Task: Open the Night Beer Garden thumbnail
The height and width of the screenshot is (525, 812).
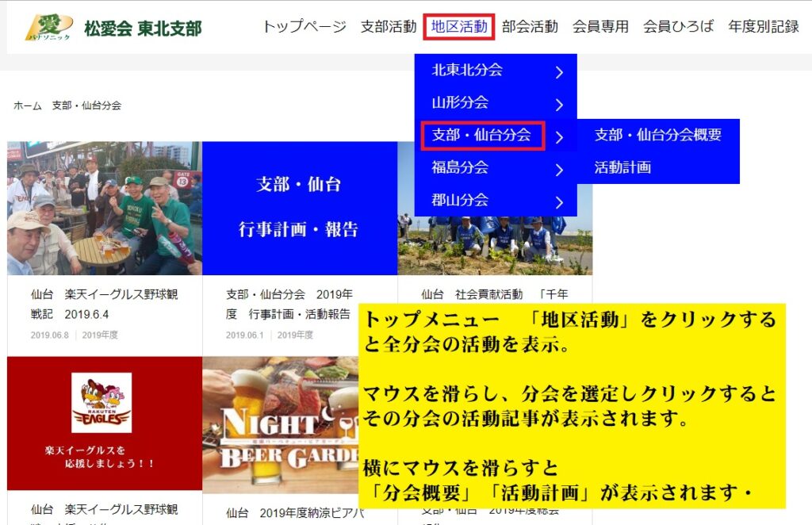Action: 280,423
